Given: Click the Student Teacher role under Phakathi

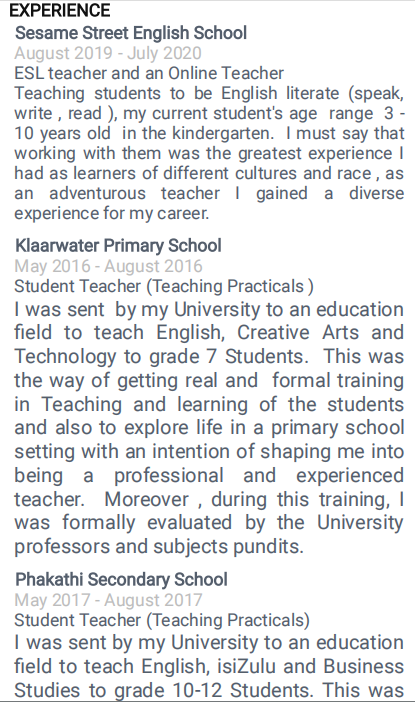Looking at the screenshot, I should 162,620.
